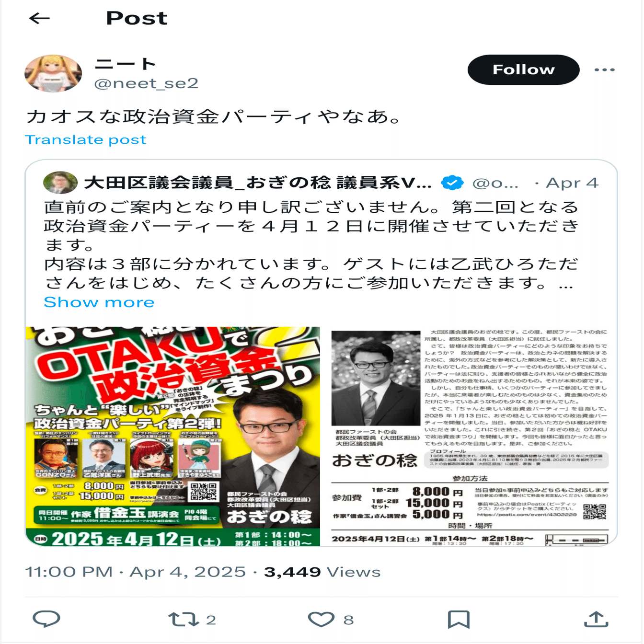This screenshot has height=644, width=644.
Task: Click the Translate post link
Action: click(85, 139)
